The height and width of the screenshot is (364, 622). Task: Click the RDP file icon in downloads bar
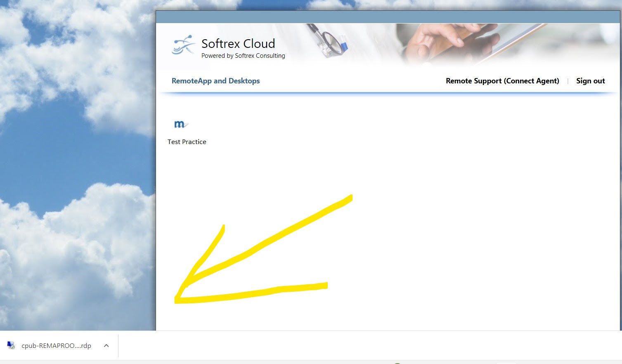[x=11, y=345]
